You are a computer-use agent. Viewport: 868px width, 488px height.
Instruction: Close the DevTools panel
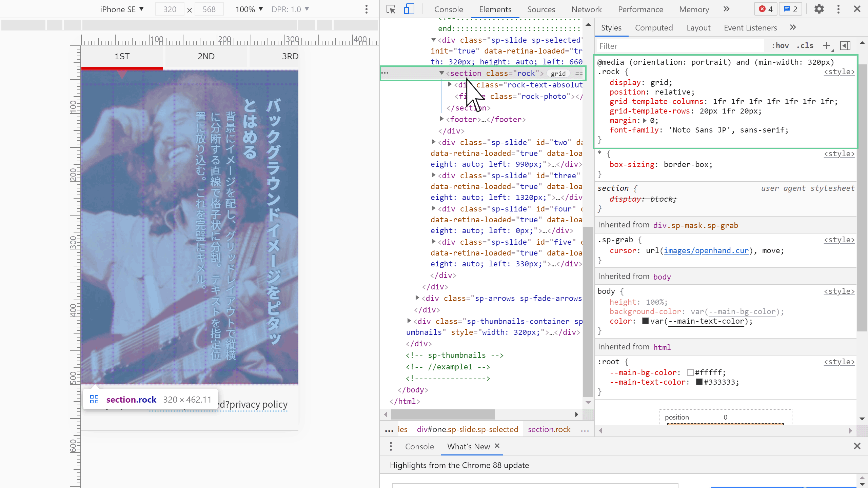coord(857,9)
